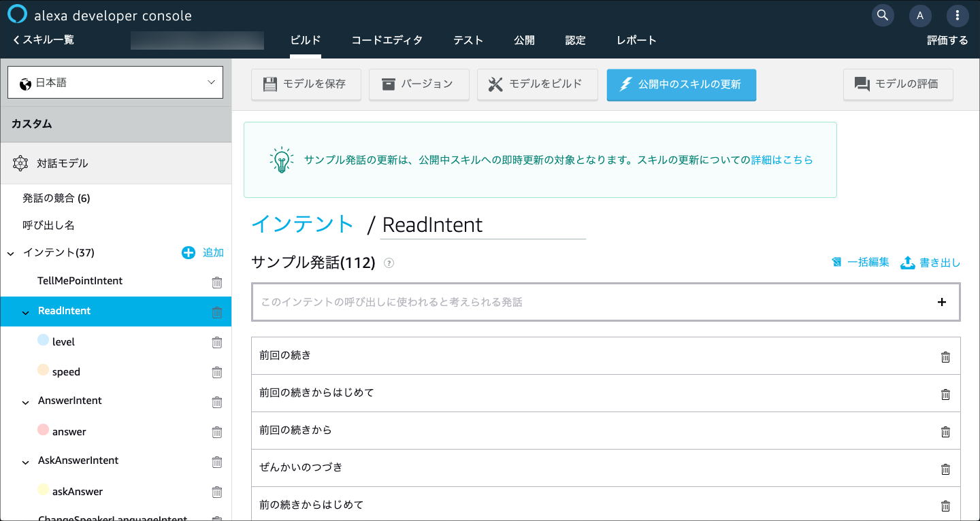Delete the '前回の続き' sample utterance
The image size is (980, 521).
945,357
